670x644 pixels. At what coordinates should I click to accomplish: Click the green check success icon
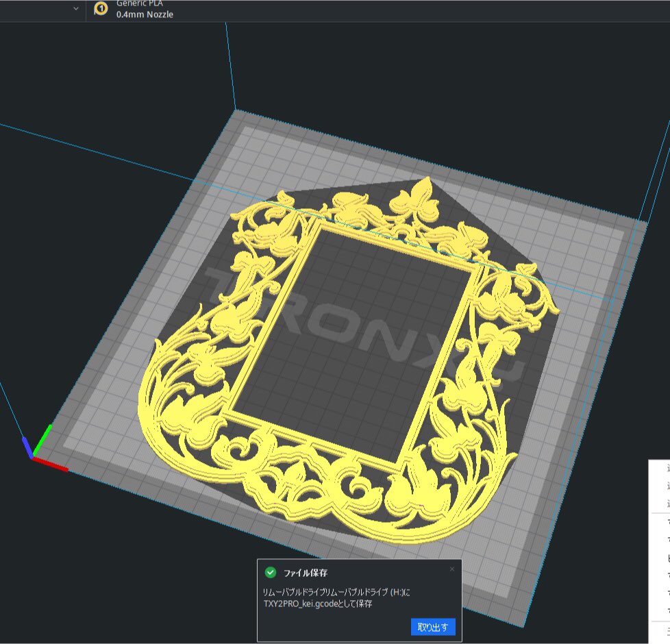pos(271,572)
